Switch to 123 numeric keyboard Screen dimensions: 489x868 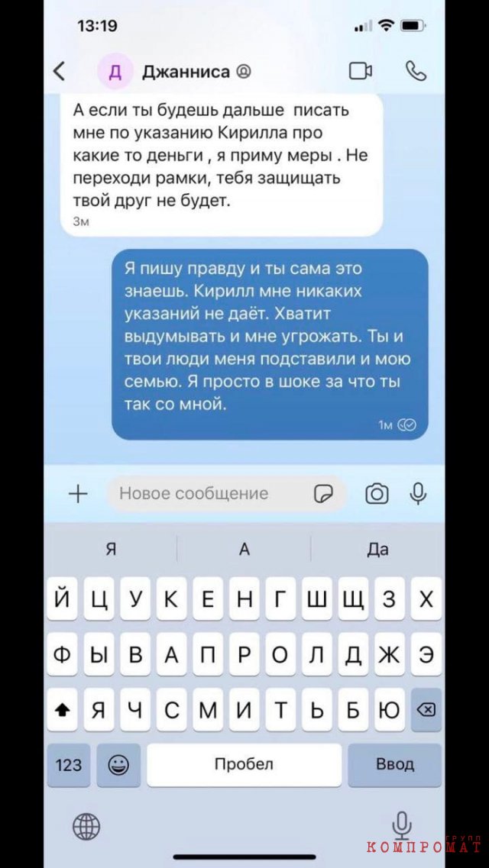69,765
